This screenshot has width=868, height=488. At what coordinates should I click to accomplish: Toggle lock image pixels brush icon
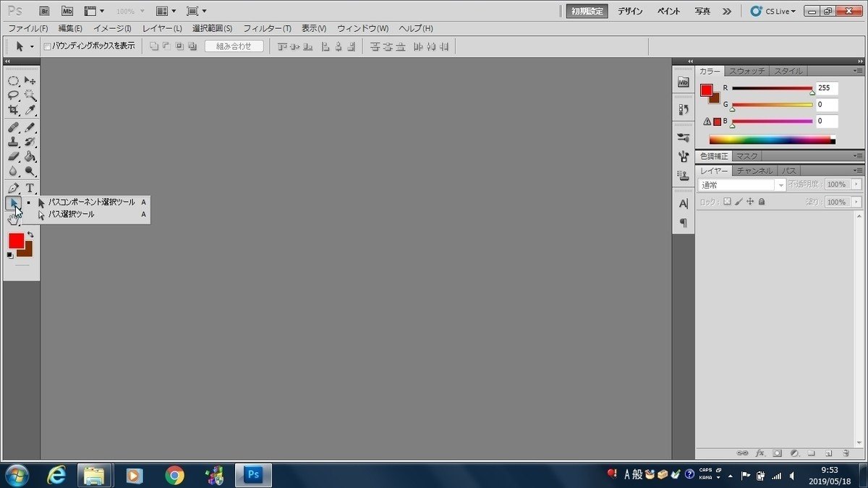click(x=739, y=202)
